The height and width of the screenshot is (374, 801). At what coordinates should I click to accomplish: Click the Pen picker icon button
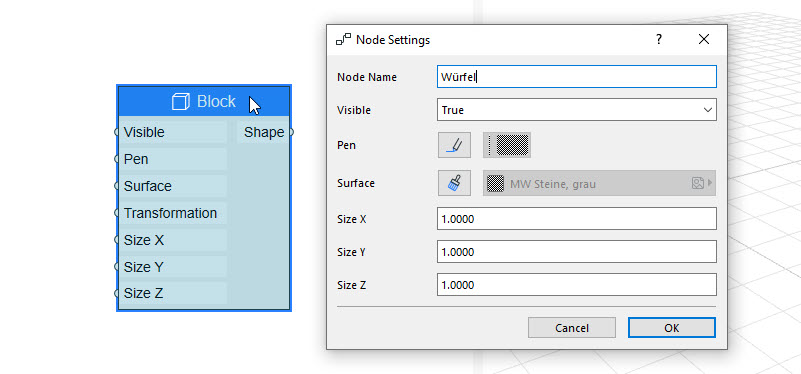click(x=454, y=145)
